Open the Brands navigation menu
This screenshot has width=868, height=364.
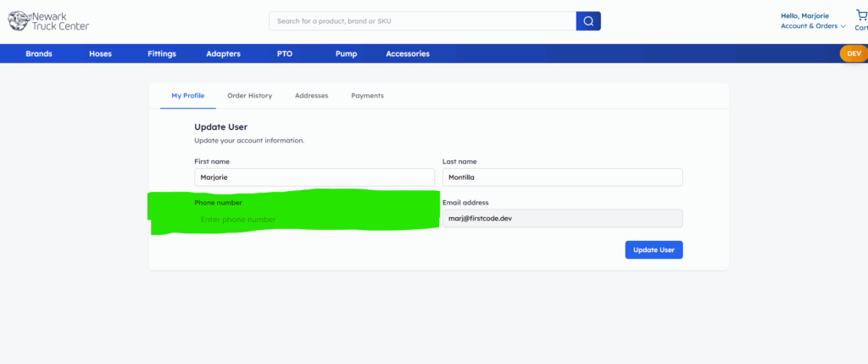click(39, 53)
